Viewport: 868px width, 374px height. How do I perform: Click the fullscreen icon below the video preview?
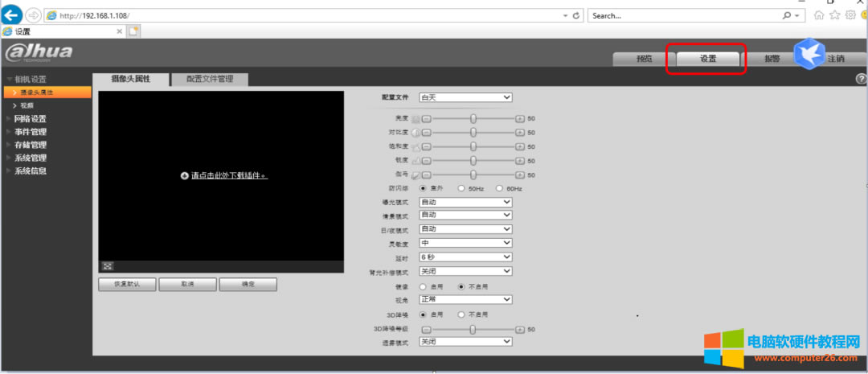[x=107, y=266]
